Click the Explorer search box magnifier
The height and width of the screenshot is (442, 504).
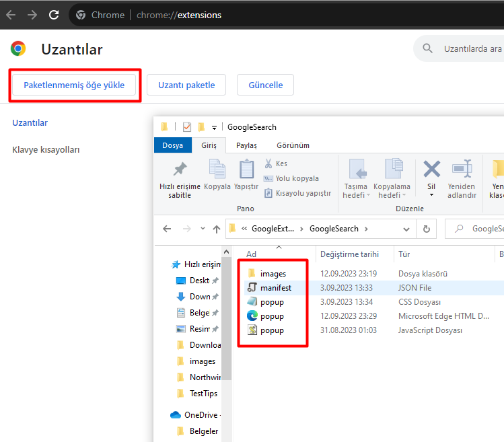[459, 229]
